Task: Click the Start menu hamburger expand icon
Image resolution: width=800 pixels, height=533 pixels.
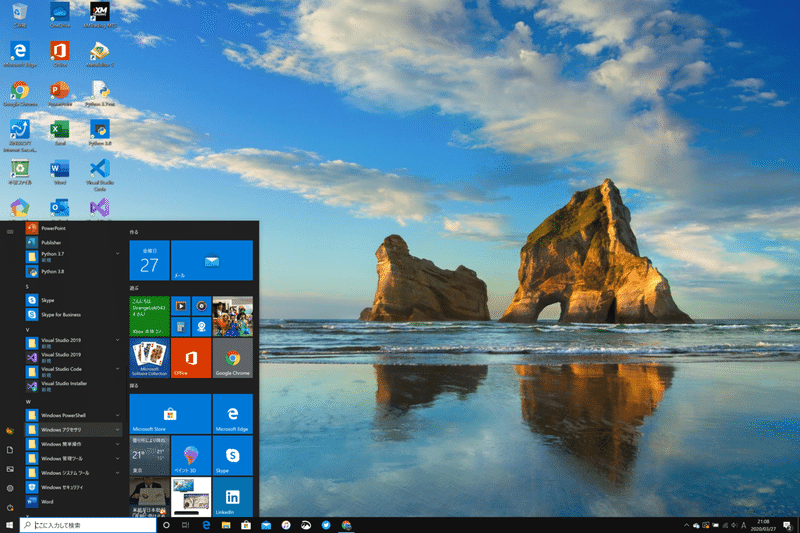Action: pyautogui.click(x=10, y=232)
